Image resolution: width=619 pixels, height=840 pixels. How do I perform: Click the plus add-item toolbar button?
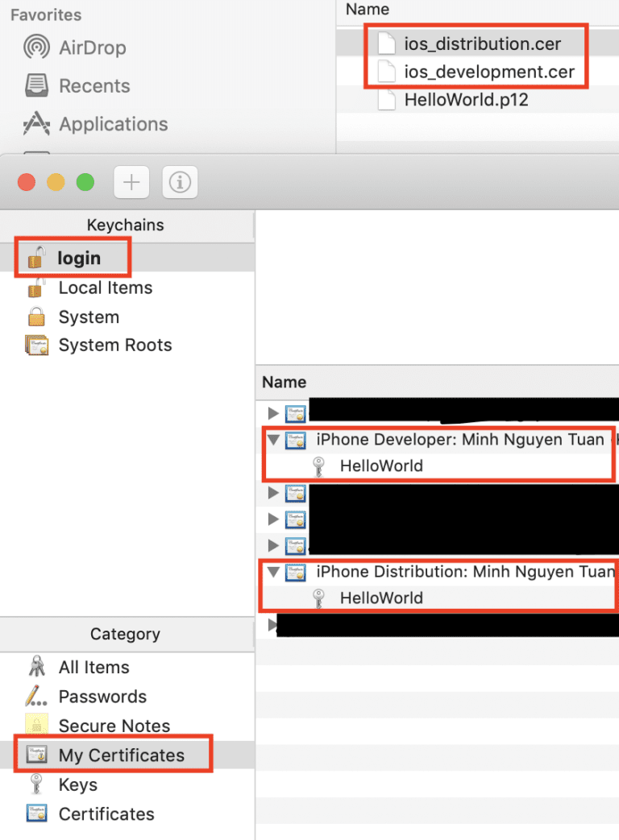coord(131,182)
